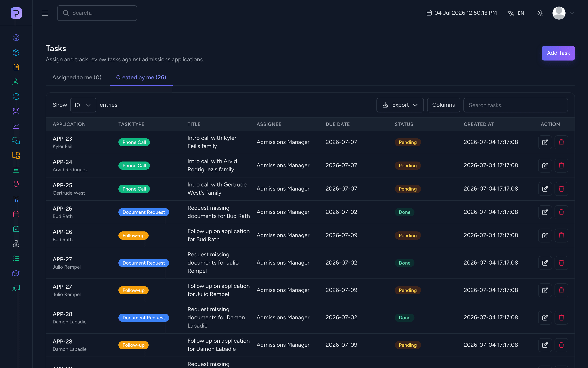Viewport: 588px width, 368px height.
Task: Click the Done status for Julio Rempel
Action: [x=404, y=263]
